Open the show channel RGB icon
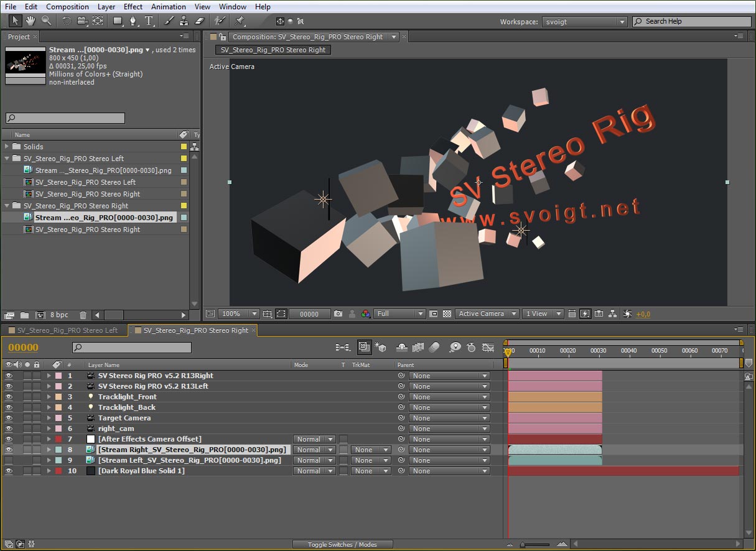The height and width of the screenshot is (551, 756). [366, 314]
